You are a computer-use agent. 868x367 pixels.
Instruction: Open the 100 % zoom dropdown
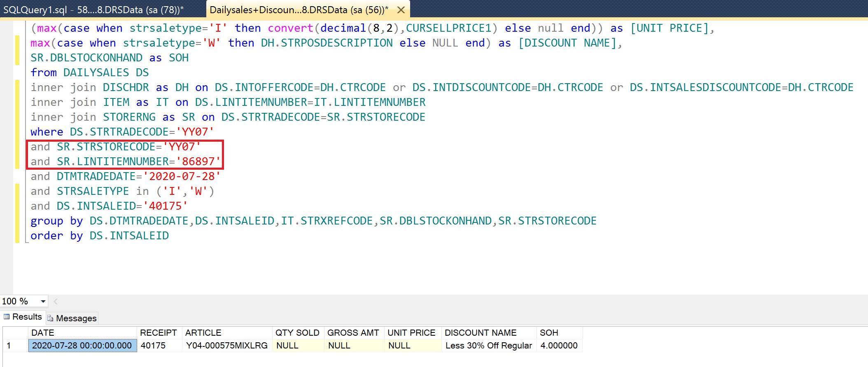point(43,302)
